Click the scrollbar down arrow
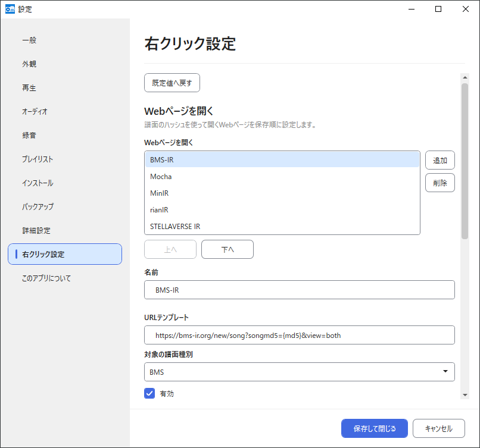 coord(465,395)
